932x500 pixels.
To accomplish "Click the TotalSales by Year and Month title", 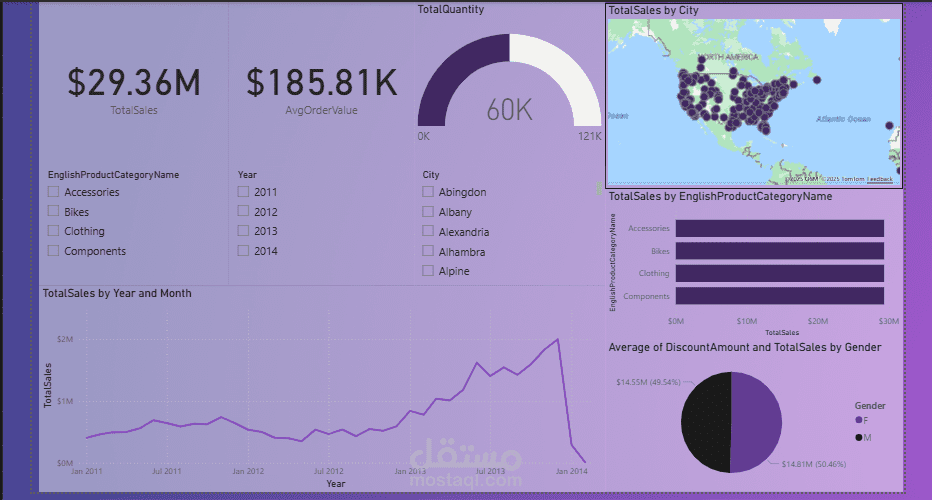I will pyautogui.click(x=117, y=293).
